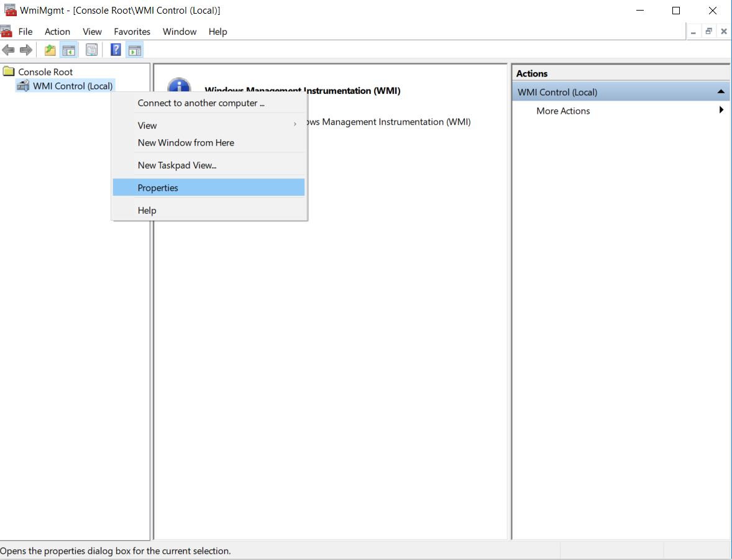Maximize the WmiMgmt main window
Screen dimensions: 732x560
[676, 11]
